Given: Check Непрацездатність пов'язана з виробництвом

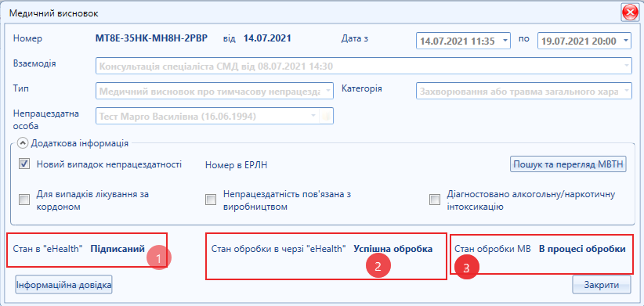Looking at the screenshot, I should pyautogui.click(x=211, y=200).
